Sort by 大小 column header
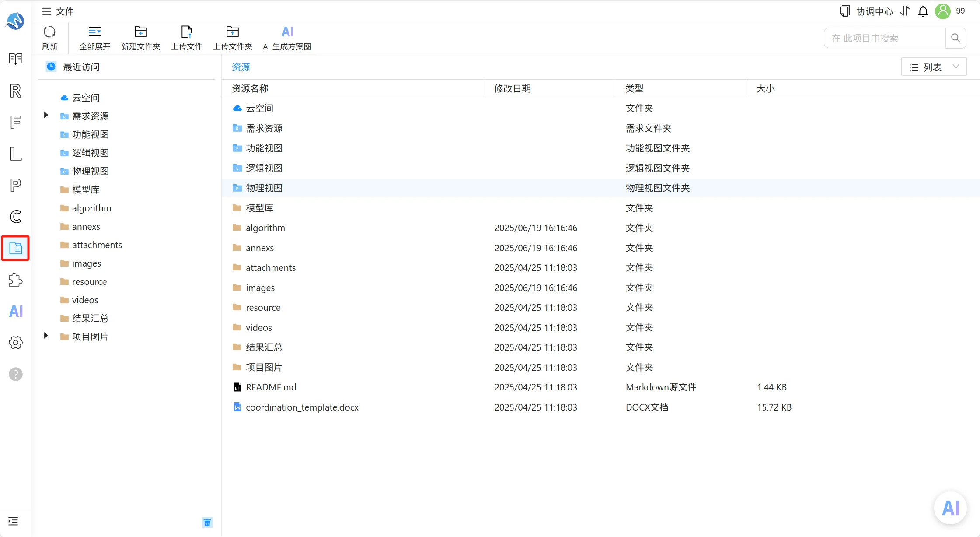This screenshot has width=980, height=537. (x=765, y=88)
